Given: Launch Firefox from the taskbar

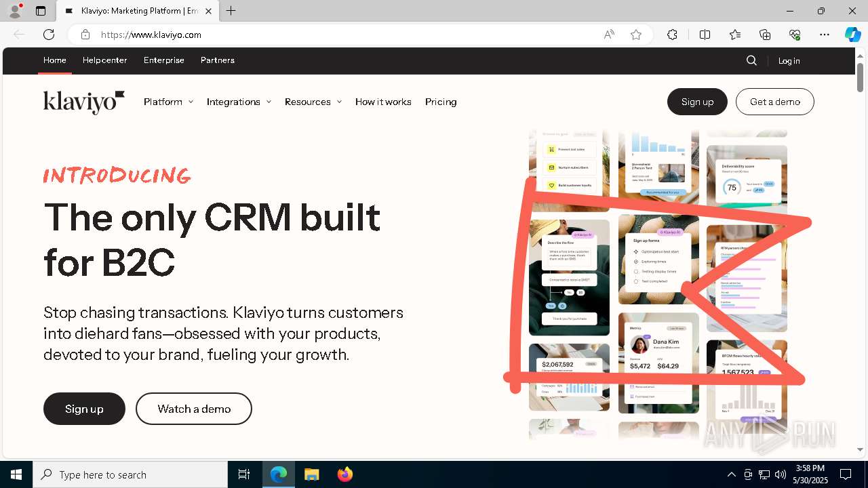Looking at the screenshot, I should 344,474.
